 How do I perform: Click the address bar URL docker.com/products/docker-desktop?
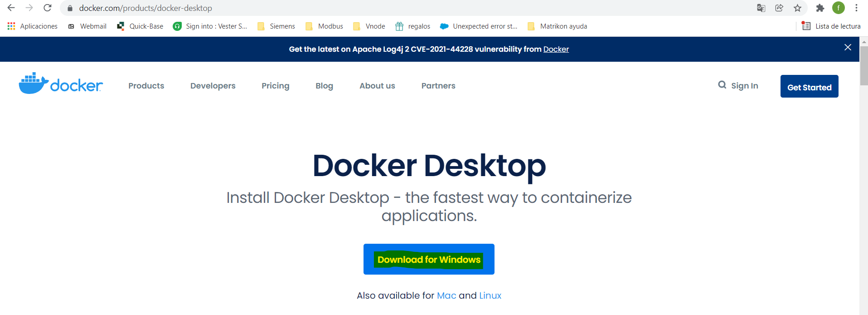145,8
